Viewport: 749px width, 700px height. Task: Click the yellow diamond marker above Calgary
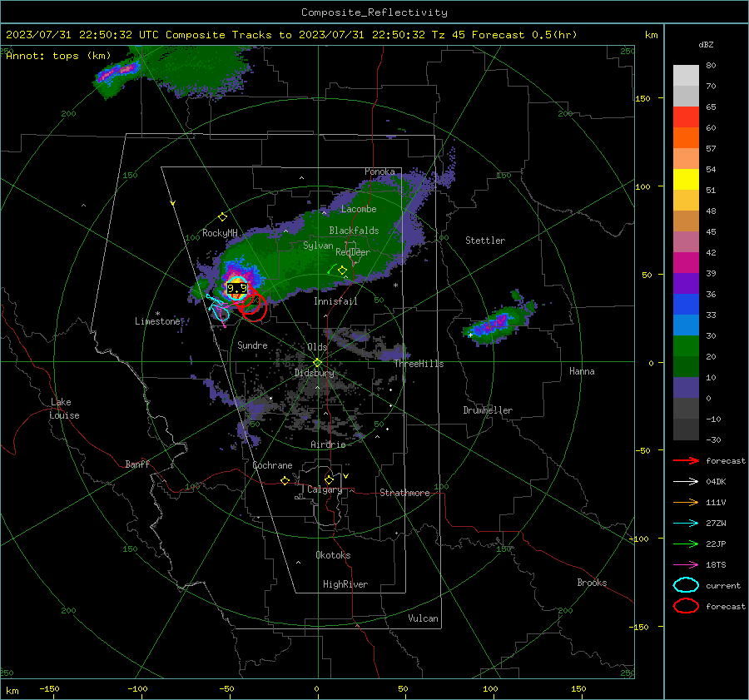(x=329, y=479)
